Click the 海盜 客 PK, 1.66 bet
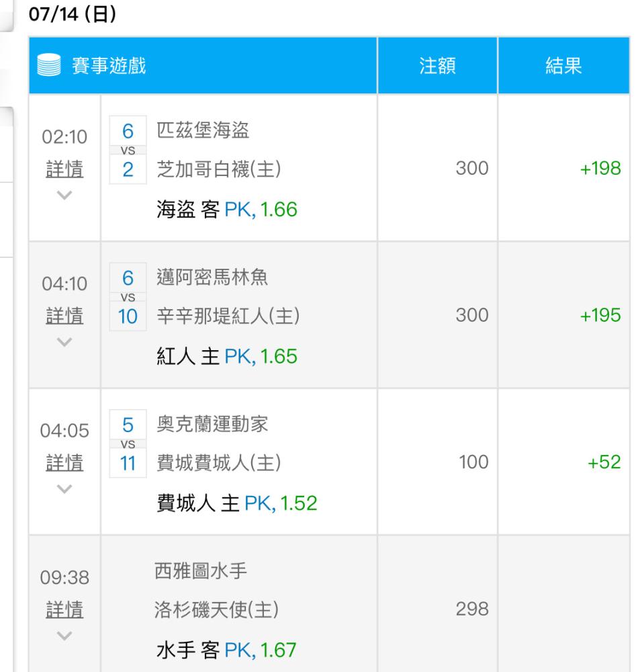This screenshot has width=638, height=672. click(226, 210)
